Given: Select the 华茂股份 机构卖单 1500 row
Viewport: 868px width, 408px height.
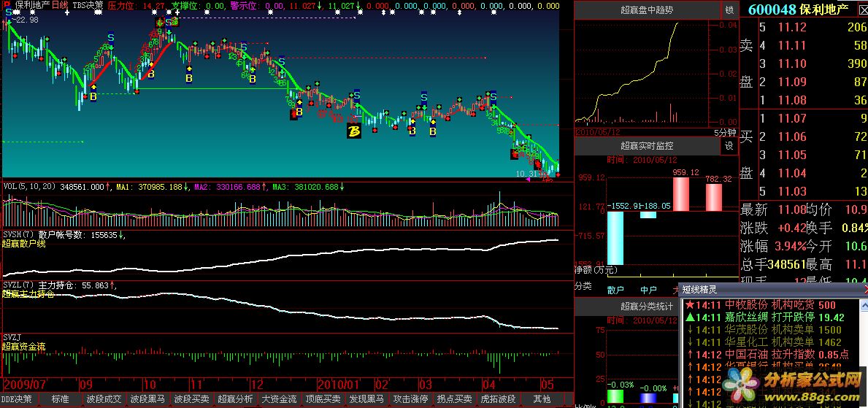Looking at the screenshot, I should point(769,330).
